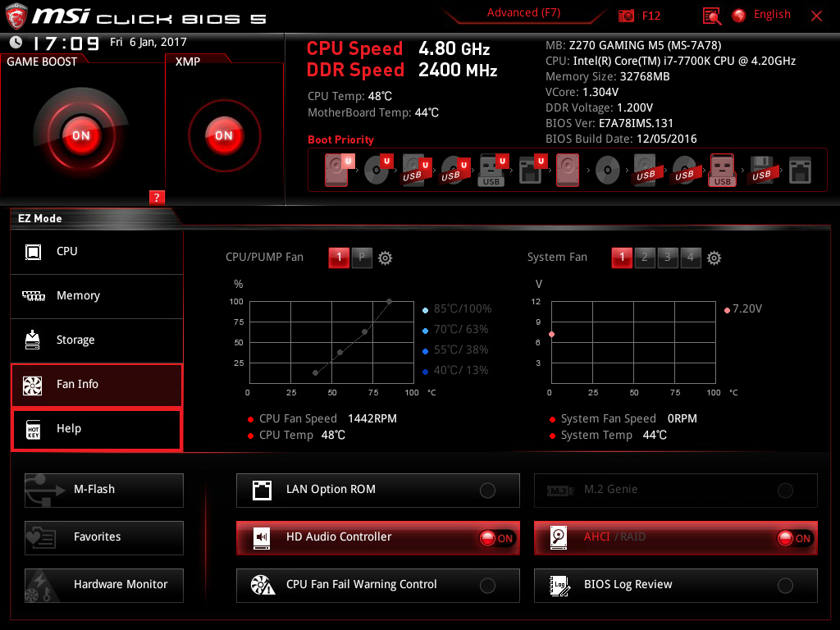This screenshot has height=630, width=840.
Task: Turn off HD Audio Controller
Action: (377, 538)
